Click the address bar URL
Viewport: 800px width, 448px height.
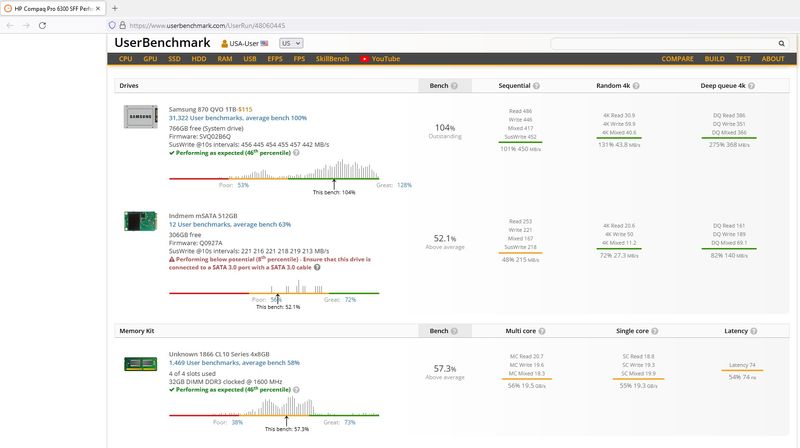pyautogui.click(x=207, y=26)
